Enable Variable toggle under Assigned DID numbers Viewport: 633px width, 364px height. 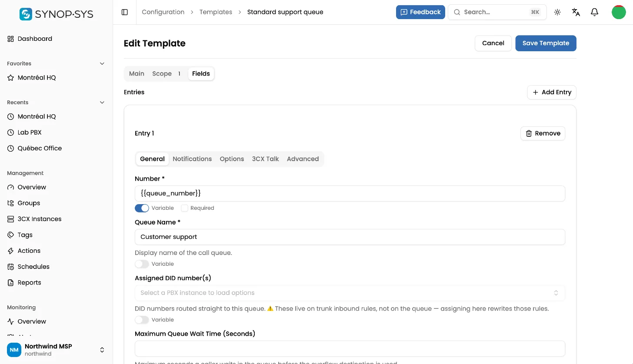(142, 320)
